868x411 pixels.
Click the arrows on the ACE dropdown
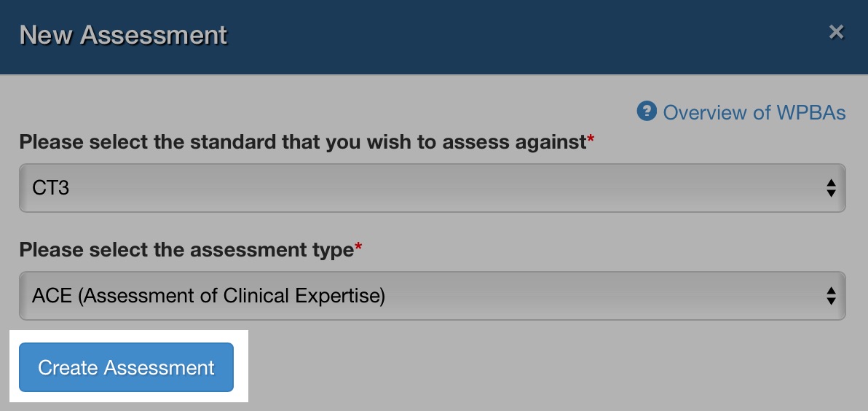pyautogui.click(x=831, y=296)
